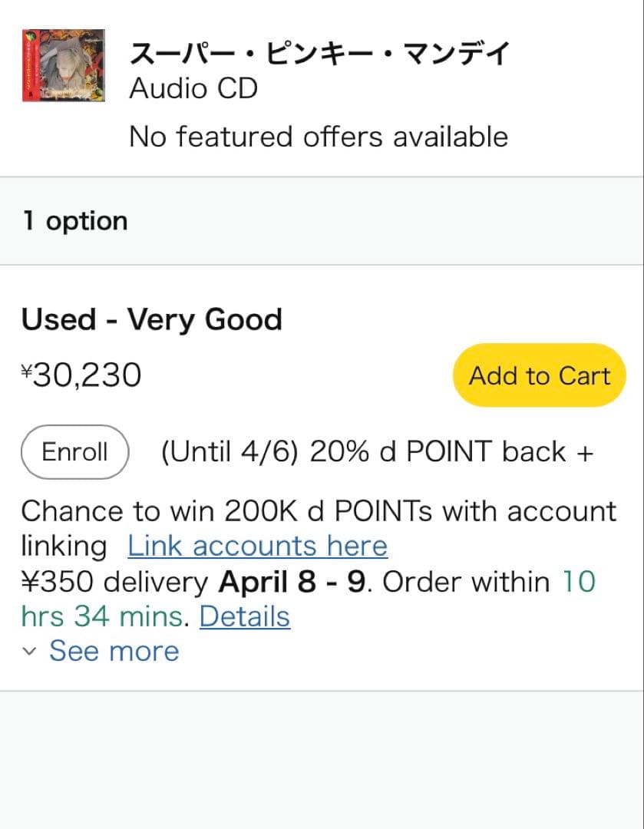Screen dimensions: 644x829
Task: Click the album cover thumbnail
Action: (64, 65)
